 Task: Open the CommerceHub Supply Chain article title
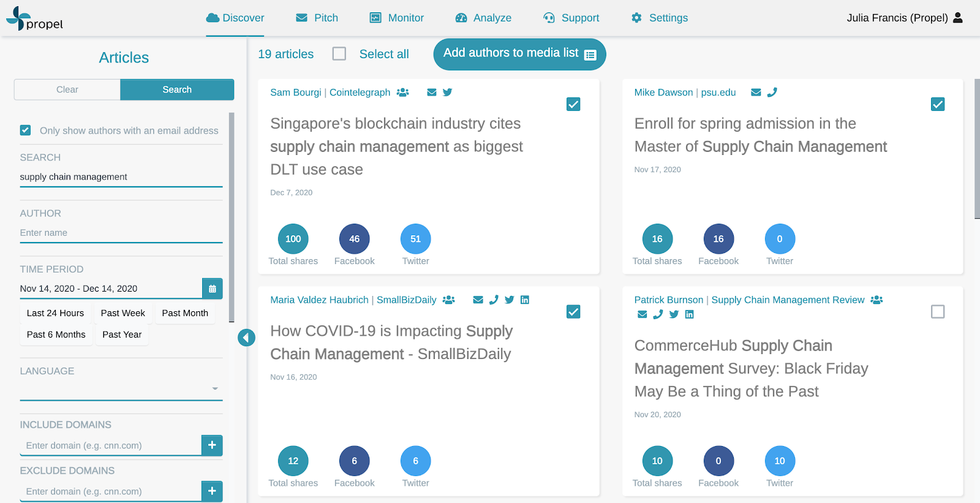click(752, 368)
